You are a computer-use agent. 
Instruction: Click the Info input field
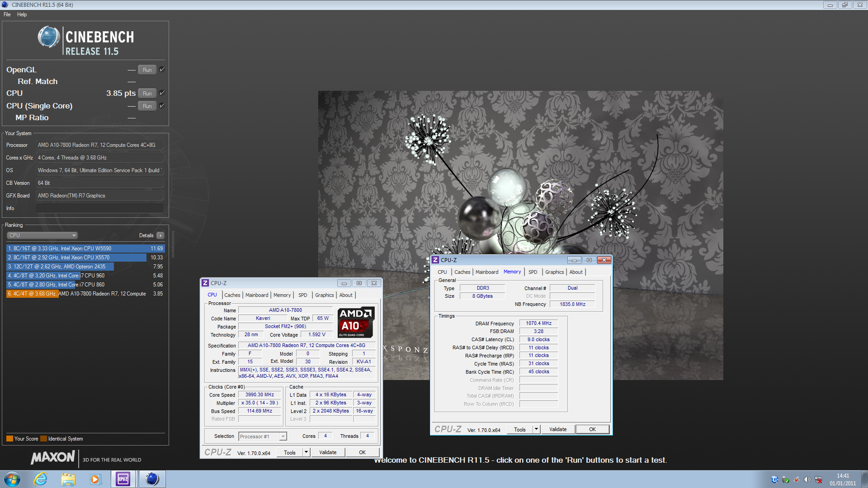pyautogui.click(x=100, y=208)
